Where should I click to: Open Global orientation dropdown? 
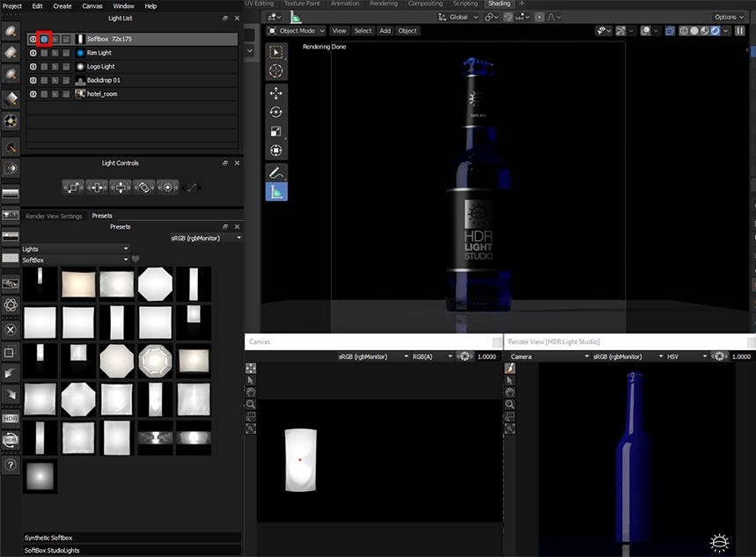tap(458, 17)
